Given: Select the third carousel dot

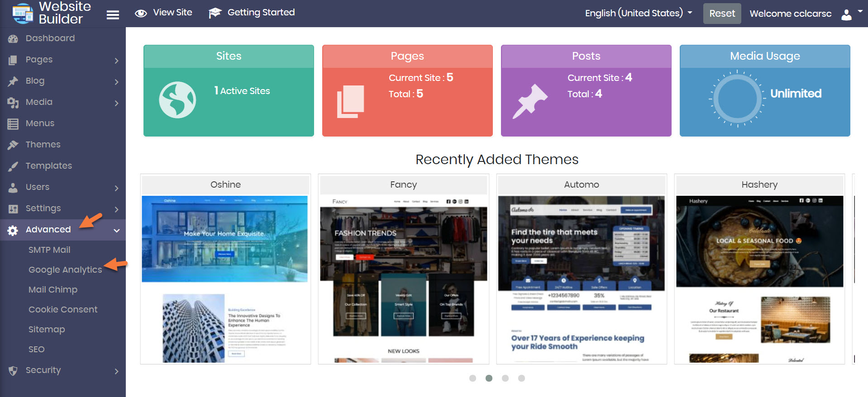Looking at the screenshot, I should (505, 378).
